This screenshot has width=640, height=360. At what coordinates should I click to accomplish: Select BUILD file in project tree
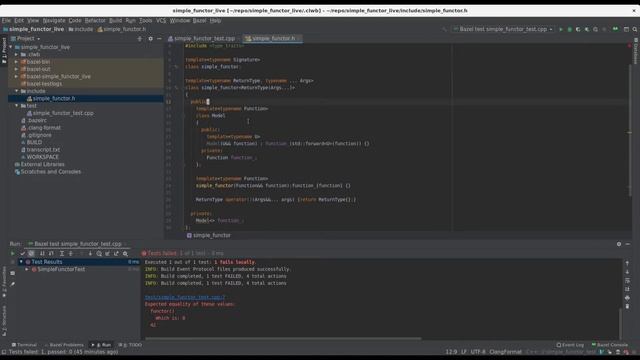pyautogui.click(x=34, y=142)
